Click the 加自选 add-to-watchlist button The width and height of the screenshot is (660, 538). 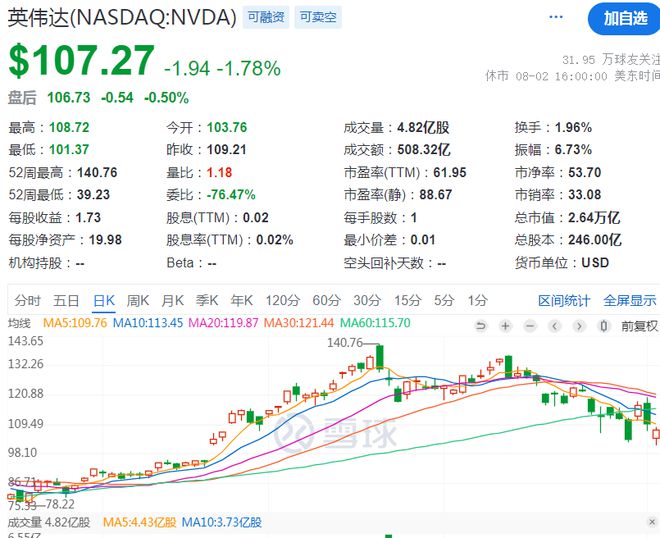[x=625, y=18]
